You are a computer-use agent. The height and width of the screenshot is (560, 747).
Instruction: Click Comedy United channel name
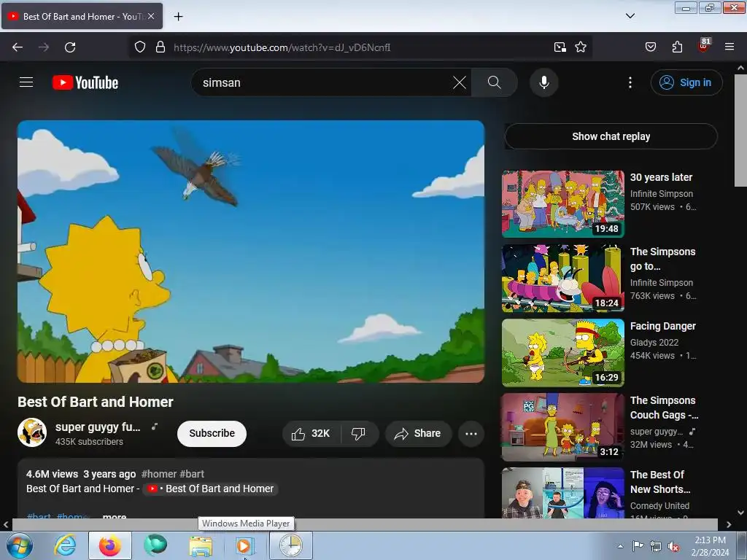click(x=659, y=506)
